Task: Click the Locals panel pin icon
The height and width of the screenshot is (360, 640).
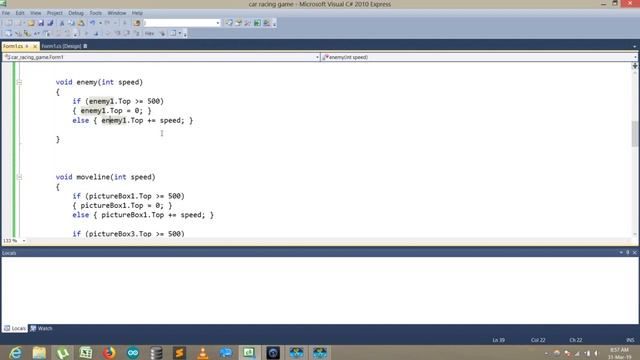Action: (628, 253)
